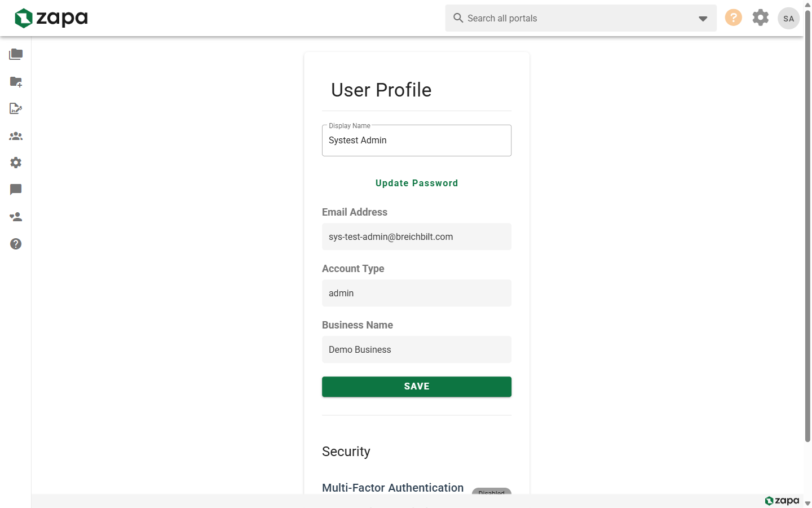Click the email sys-test-admin@breichbilt.com field
This screenshot has height=508, width=812.
coord(417,237)
